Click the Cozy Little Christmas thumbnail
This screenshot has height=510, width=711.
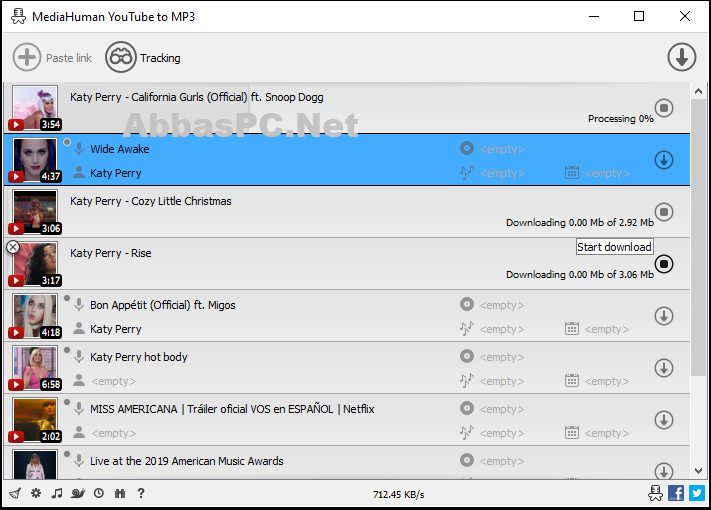pos(35,212)
